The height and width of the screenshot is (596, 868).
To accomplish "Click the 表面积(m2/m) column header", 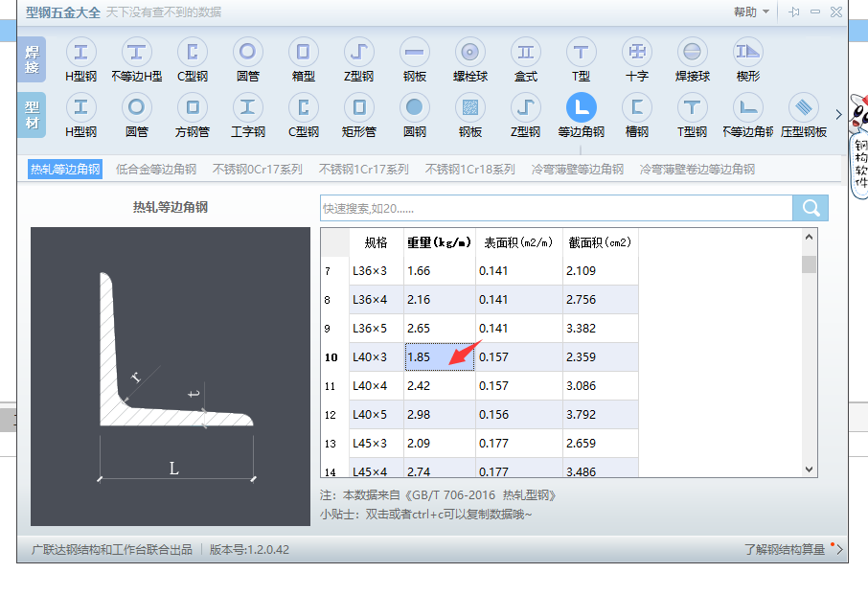I will pos(518,242).
